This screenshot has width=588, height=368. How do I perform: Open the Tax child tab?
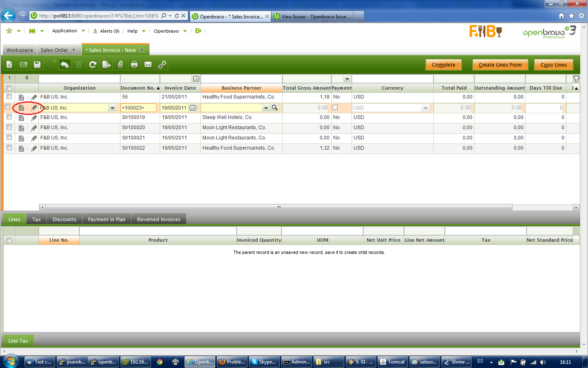point(37,219)
